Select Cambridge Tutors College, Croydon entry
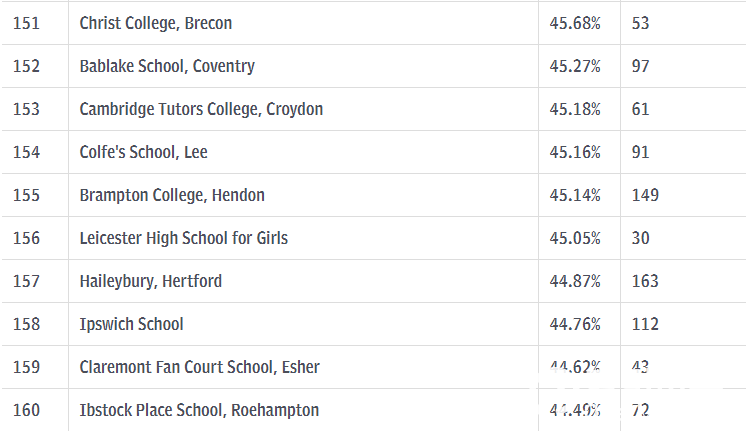This screenshot has width=746, height=431. (201, 109)
